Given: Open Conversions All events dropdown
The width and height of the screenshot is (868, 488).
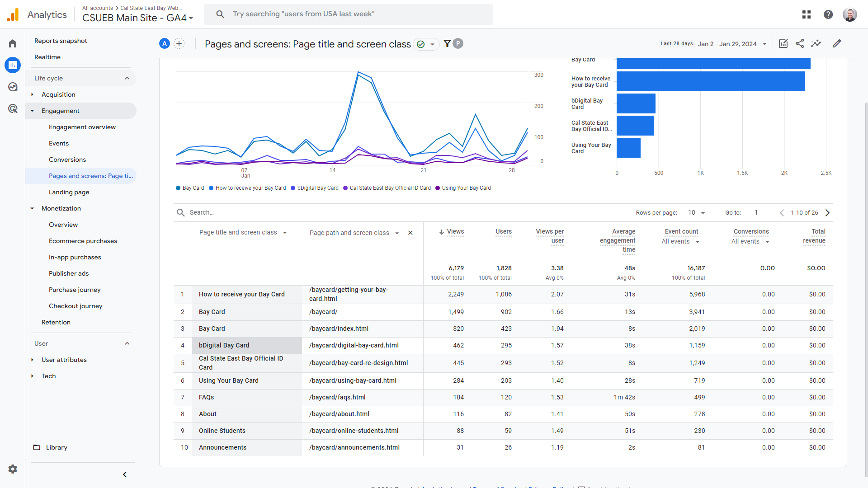Looking at the screenshot, I should (750, 242).
